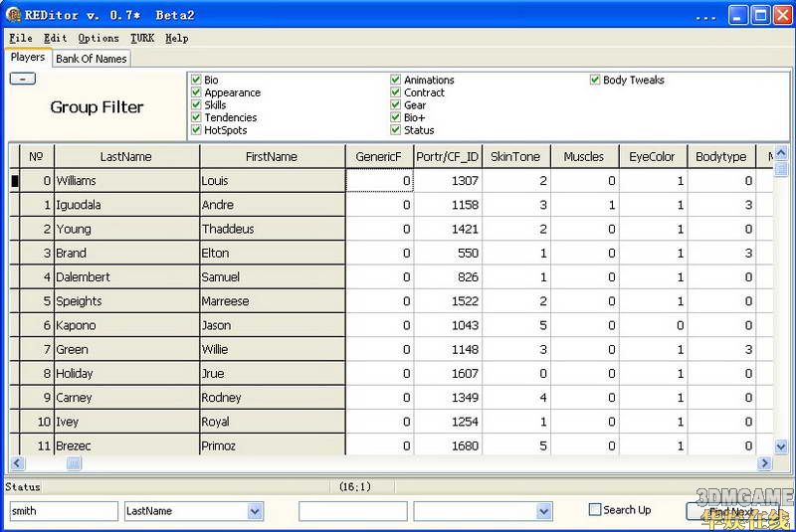The height and width of the screenshot is (532, 796).
Task: Click the Portr/CF_ID value 1307
Action: [448, 181]
